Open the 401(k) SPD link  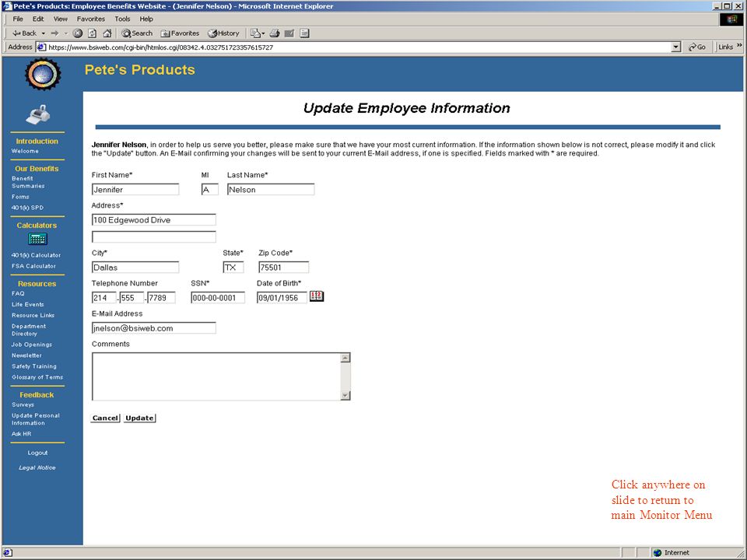28,208
